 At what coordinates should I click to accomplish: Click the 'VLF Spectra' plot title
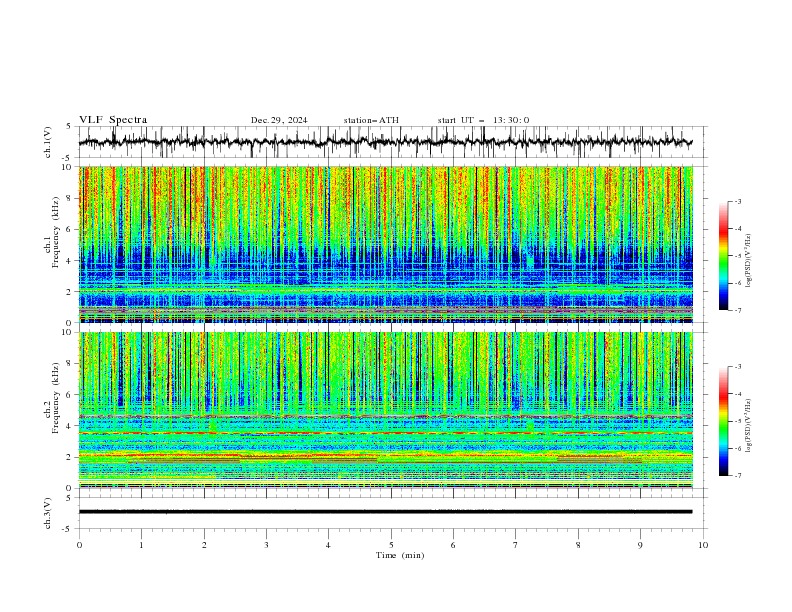(113, 120)
